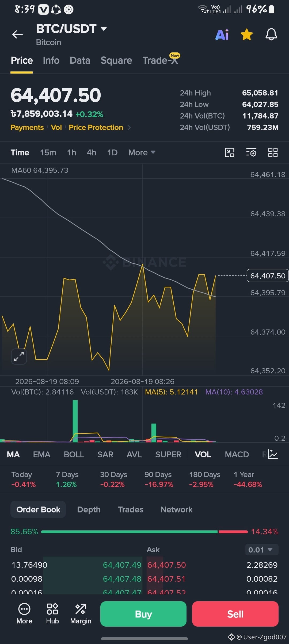Tap the 90 Days -16.97% performance

(159, 479)
